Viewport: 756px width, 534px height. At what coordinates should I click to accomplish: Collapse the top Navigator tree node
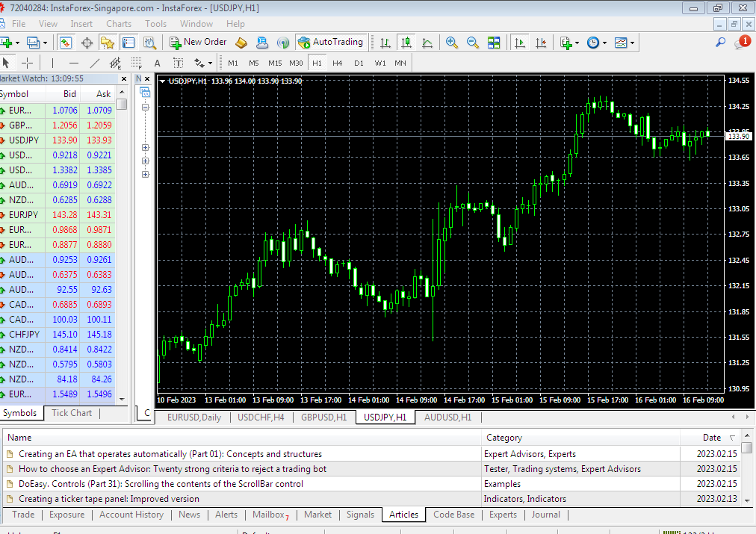145,107
